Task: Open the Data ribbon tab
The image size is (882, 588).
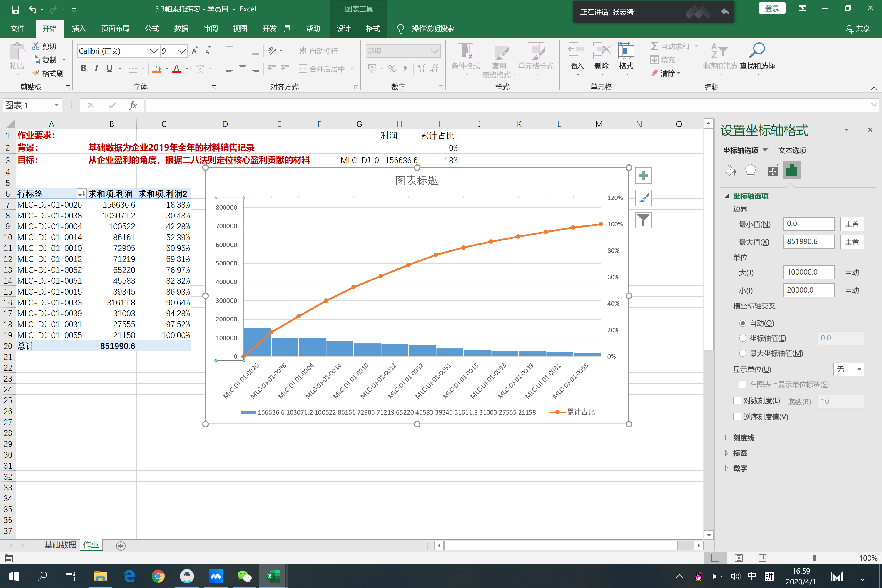Action: click(x=181, y=29)
